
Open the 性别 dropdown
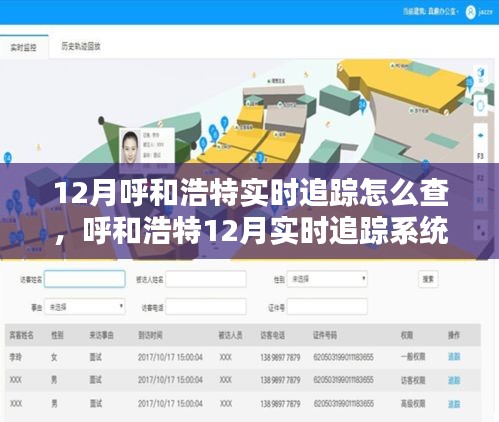coord(327,279)
